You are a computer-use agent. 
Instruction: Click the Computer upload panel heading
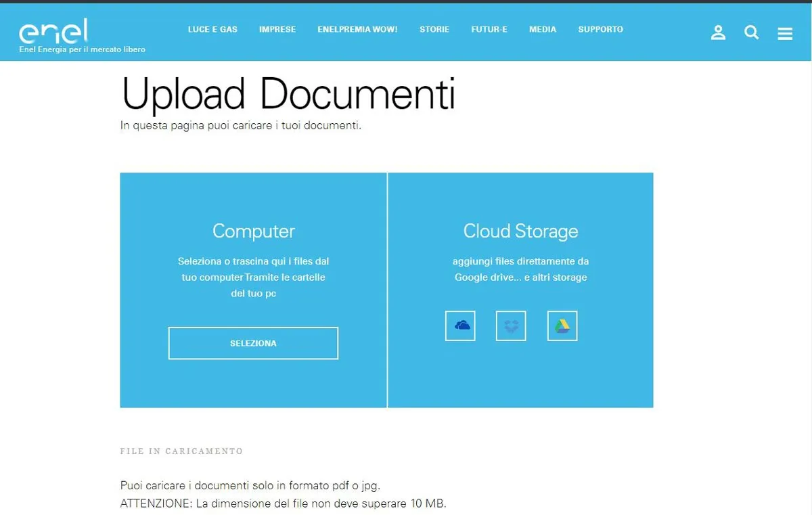coord(254,231)
